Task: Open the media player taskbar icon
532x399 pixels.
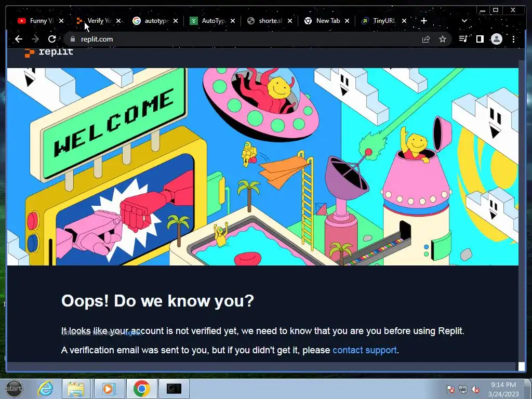Action: [109, 389]
